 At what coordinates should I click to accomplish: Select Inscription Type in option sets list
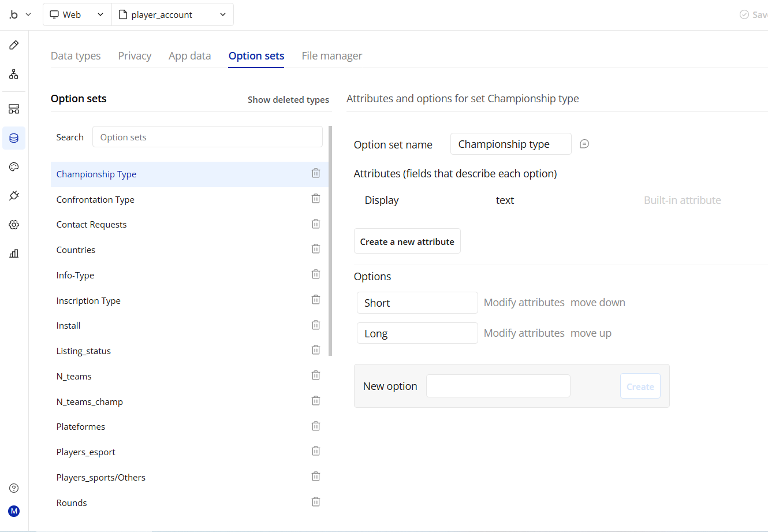[88, 300]
